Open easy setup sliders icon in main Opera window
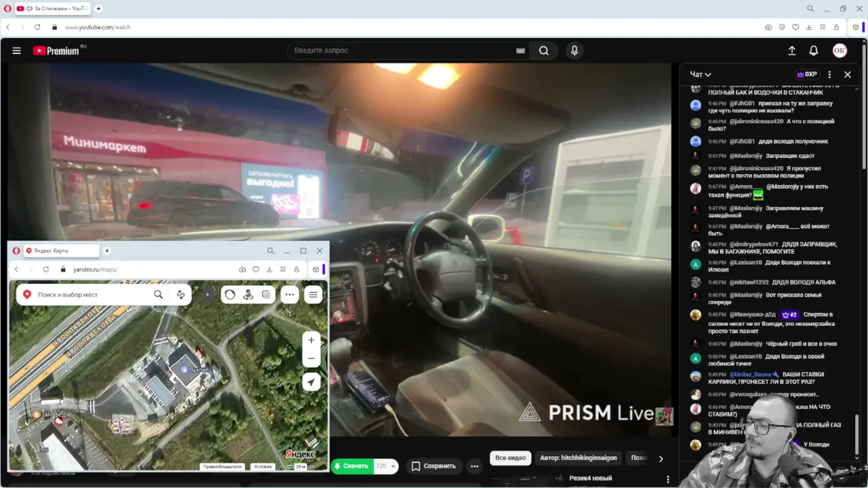Viewport: 868px width, 488px height. click(823, 27)
